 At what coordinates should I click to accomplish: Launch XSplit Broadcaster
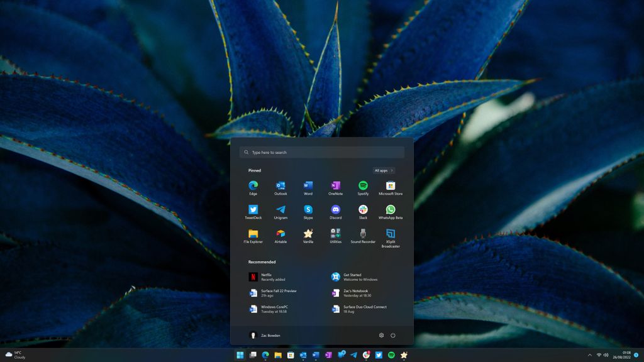(x=390, y=234)
